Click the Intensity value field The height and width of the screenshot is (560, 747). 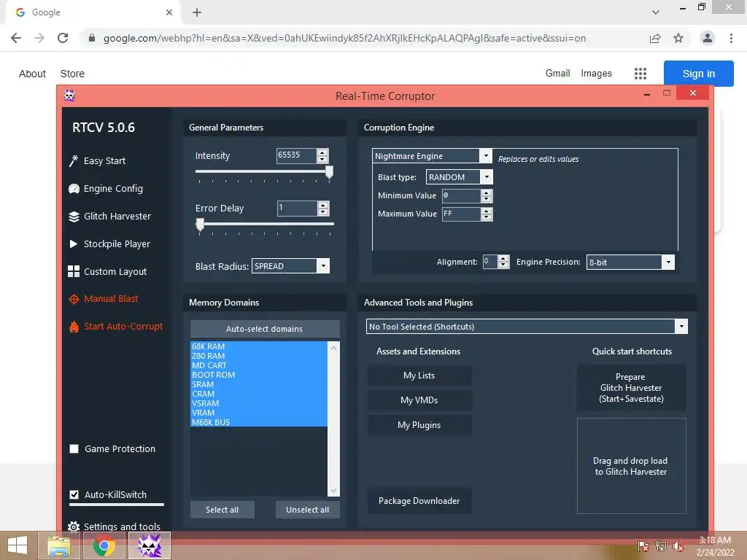click(296, 155)
